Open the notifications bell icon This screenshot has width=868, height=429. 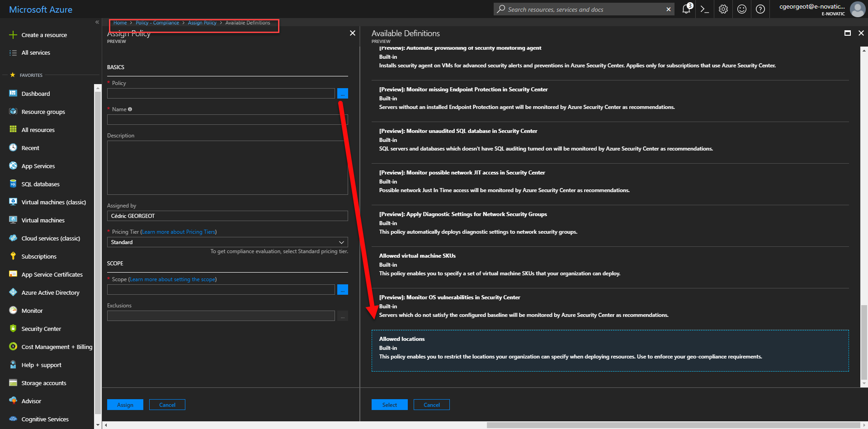686,9
